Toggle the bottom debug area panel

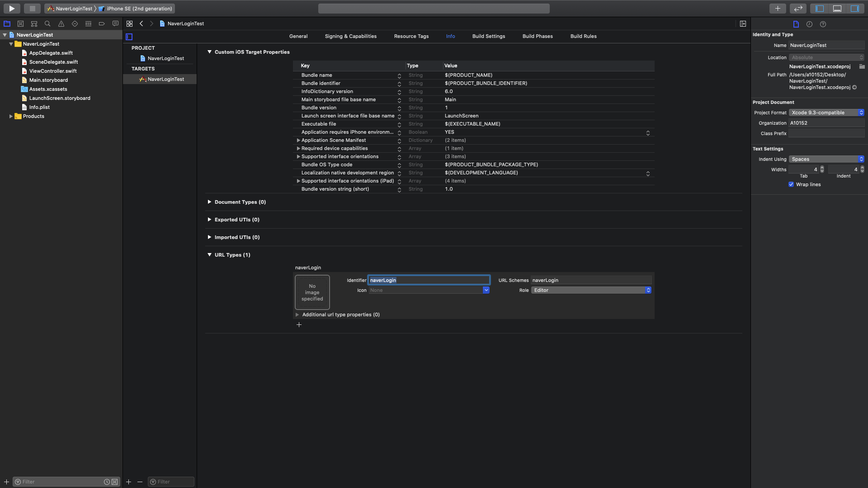click(837, 8)
